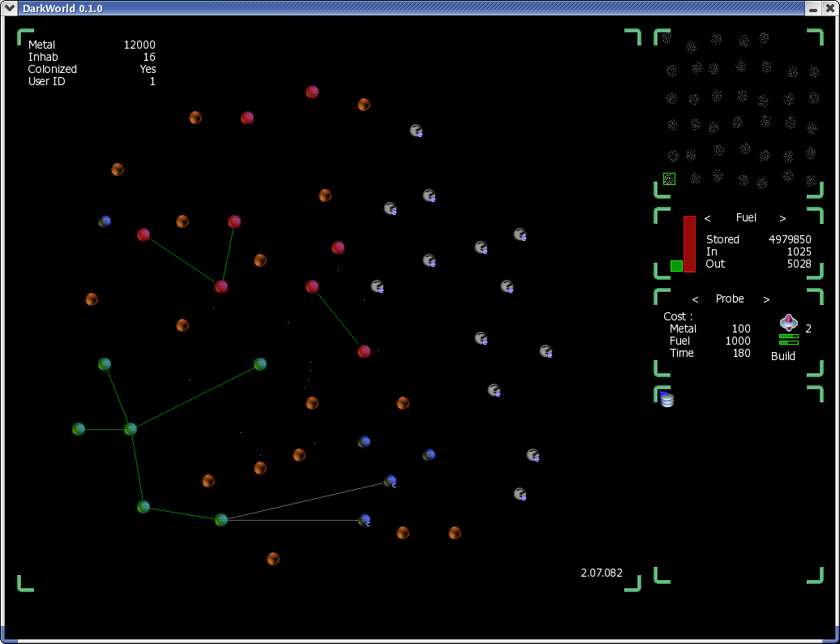840x644 pixels.
Task: Select the leftmost green planet
Action: click(79, 429)
